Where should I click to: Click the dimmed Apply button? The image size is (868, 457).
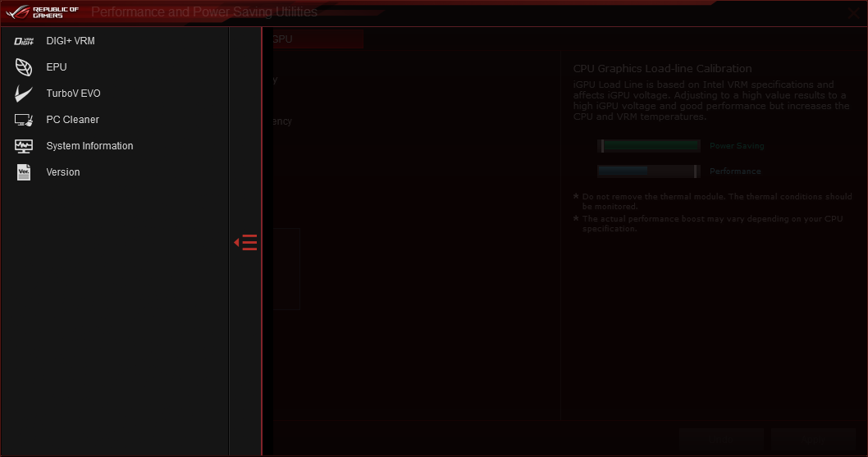pos(813,440)
